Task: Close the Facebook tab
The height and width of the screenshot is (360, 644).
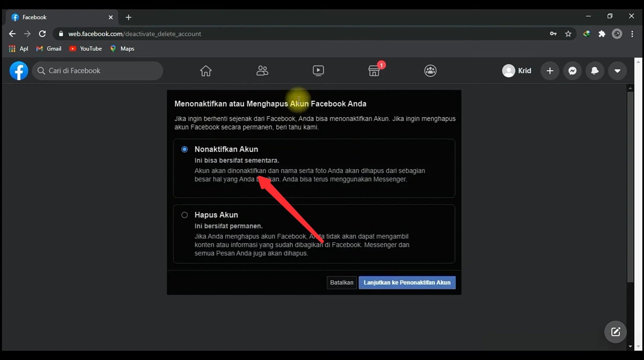Action: coord(111,17)
